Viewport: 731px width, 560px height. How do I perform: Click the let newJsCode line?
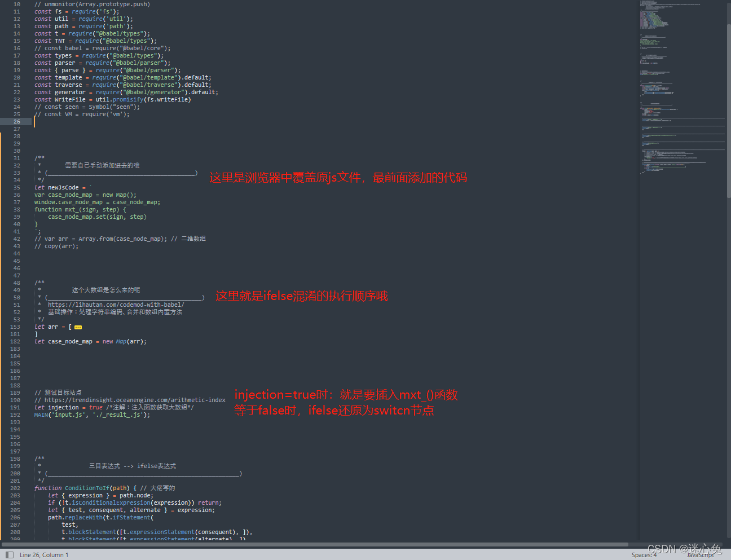[x=63, y=187]
